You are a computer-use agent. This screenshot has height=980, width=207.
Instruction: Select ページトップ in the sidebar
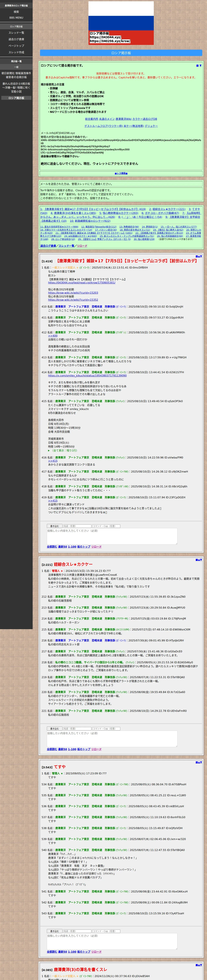(x=16, y=46)
